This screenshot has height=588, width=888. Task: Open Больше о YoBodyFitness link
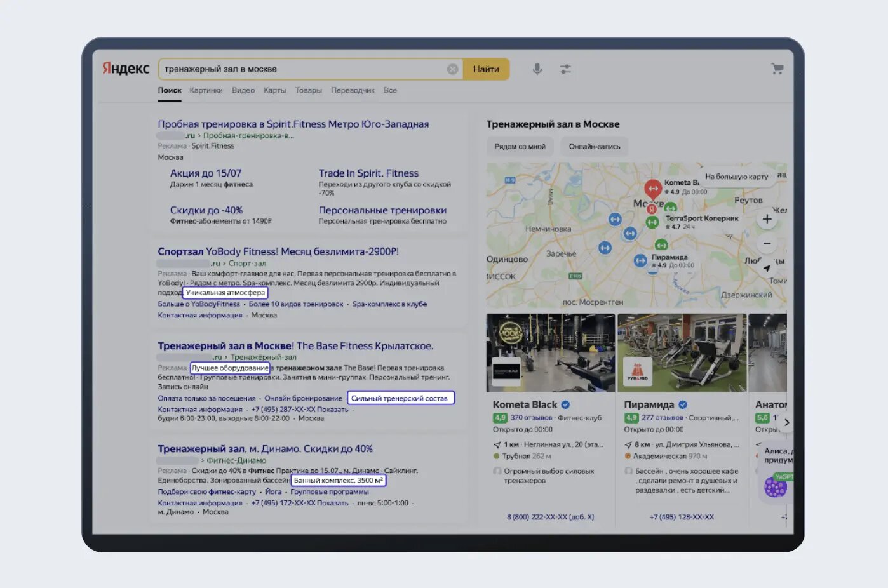point(199,304)
